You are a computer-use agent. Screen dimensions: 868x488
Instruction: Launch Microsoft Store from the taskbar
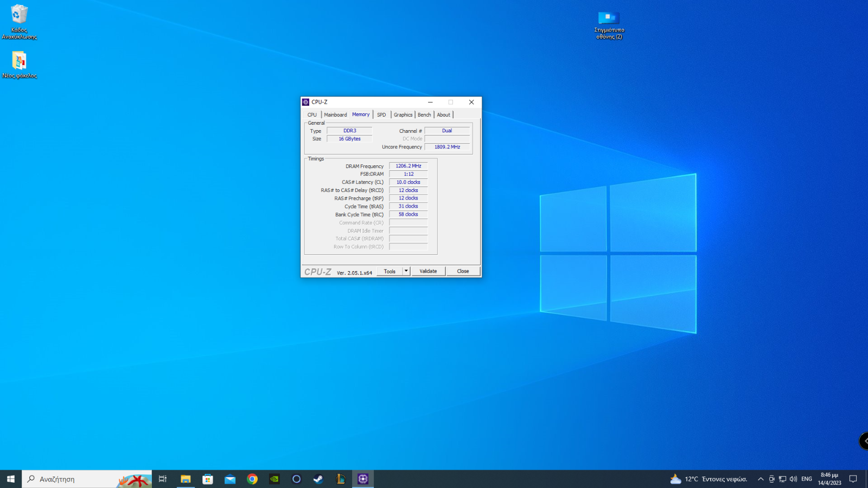coord(208,479)
